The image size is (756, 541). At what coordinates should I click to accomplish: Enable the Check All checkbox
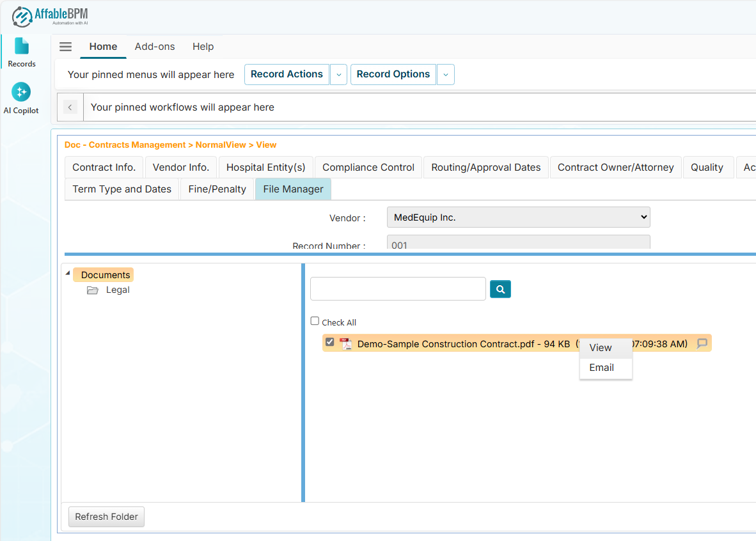tap(315, 321)
